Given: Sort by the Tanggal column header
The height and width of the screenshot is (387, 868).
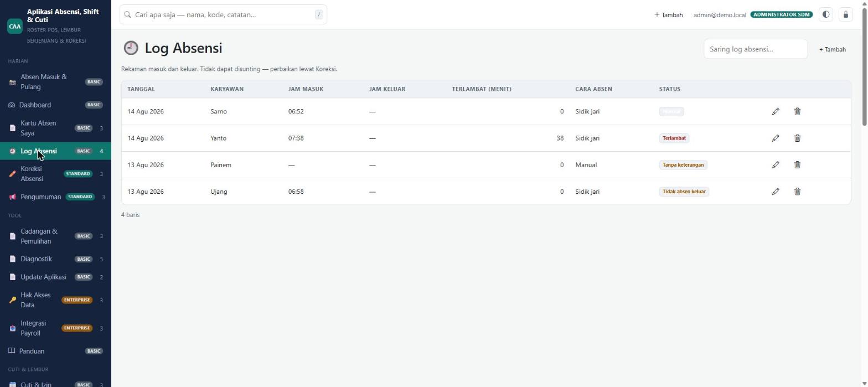Looking at the screenshot, I should (x=141, y=89).
